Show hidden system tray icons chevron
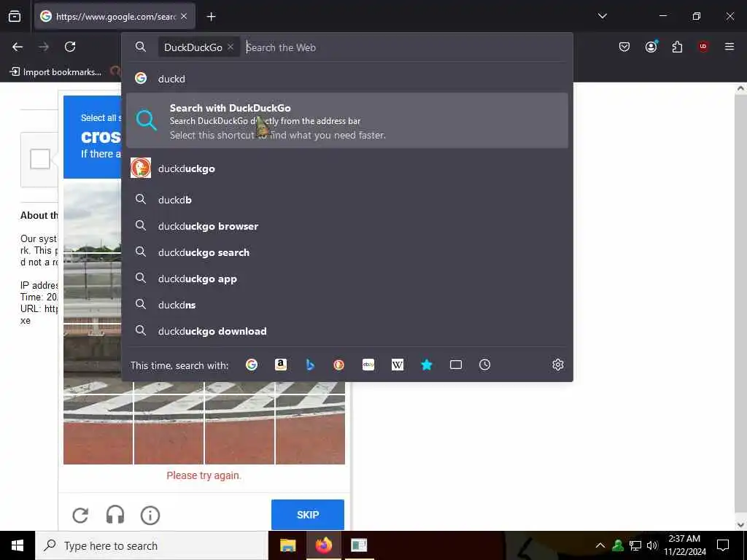Image resolution: width=747 pixels, height=560 pixels. pos(600,545)
